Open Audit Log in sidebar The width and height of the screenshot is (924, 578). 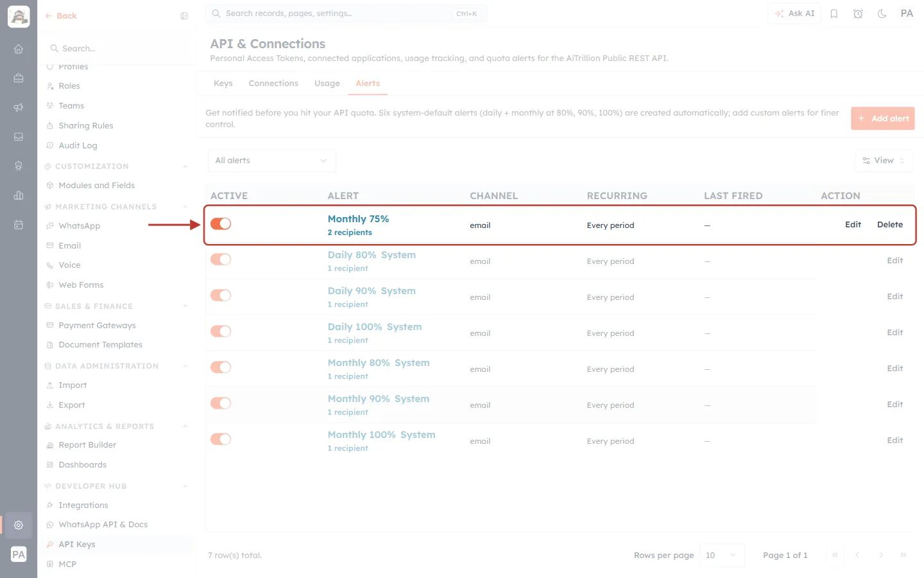point(78,146)
